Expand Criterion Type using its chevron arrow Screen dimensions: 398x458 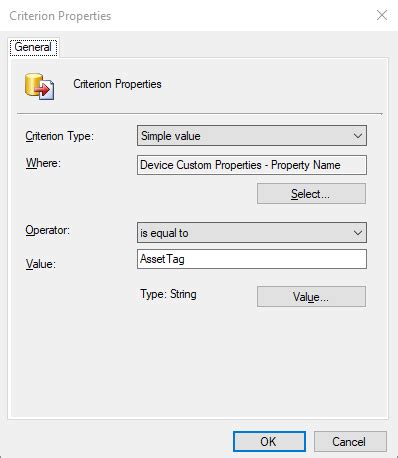point(358,136)
